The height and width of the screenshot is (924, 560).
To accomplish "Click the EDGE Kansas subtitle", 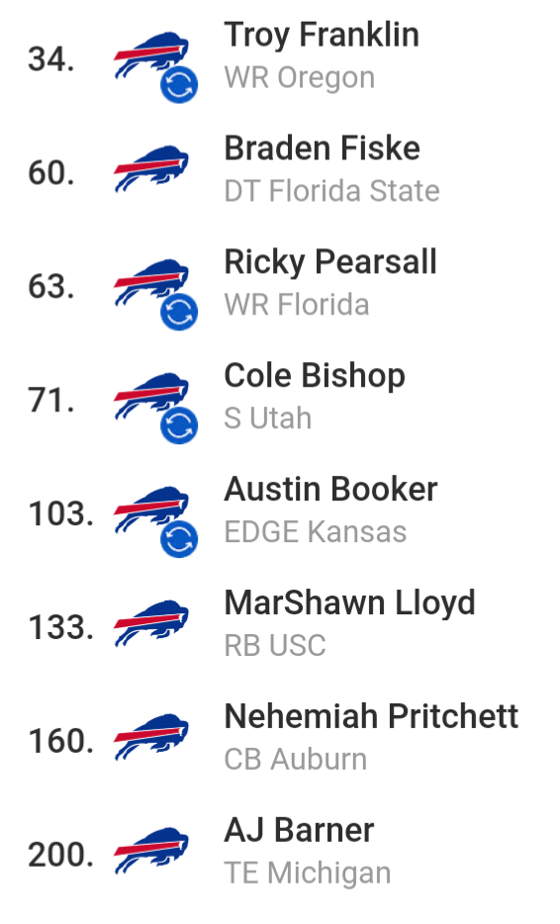I will [316, 532].
